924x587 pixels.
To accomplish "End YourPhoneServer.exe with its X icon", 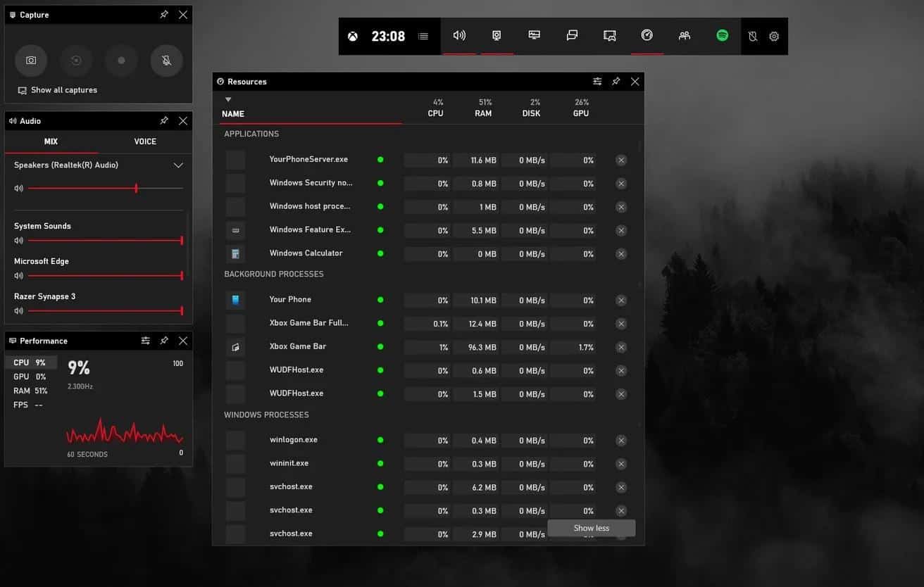I will [621, 160].
